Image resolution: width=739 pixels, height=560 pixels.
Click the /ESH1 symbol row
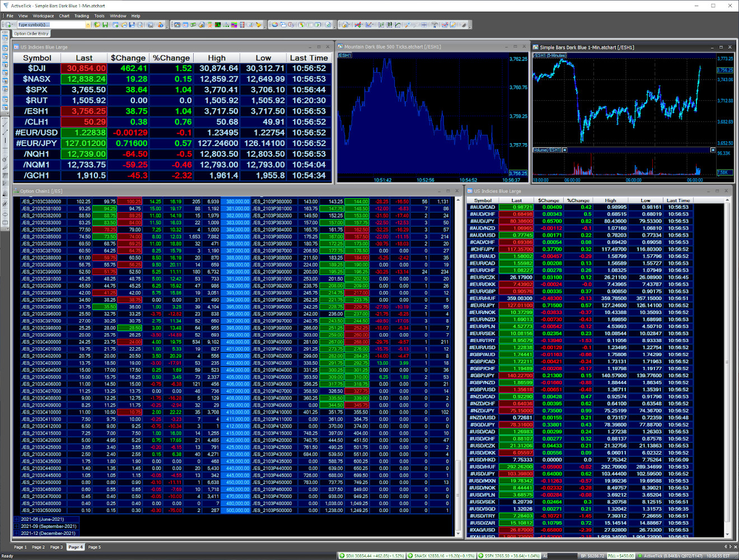pos(173,111)
